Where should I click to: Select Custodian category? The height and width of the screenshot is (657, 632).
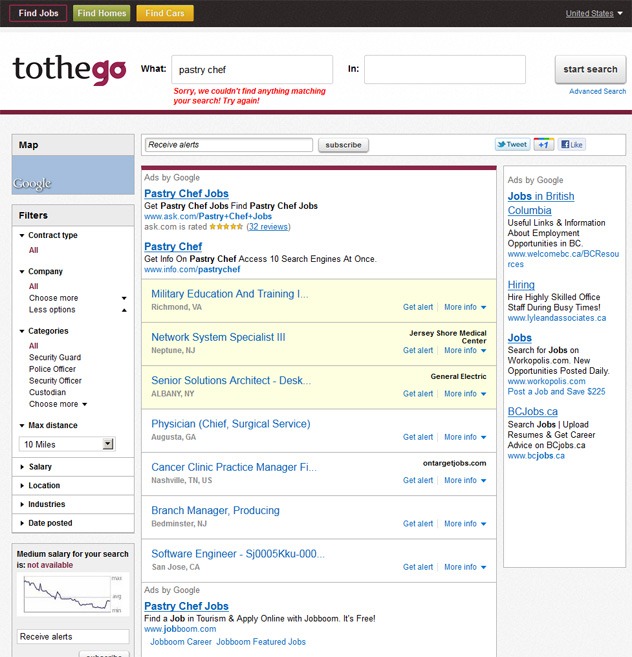[47, 393]
